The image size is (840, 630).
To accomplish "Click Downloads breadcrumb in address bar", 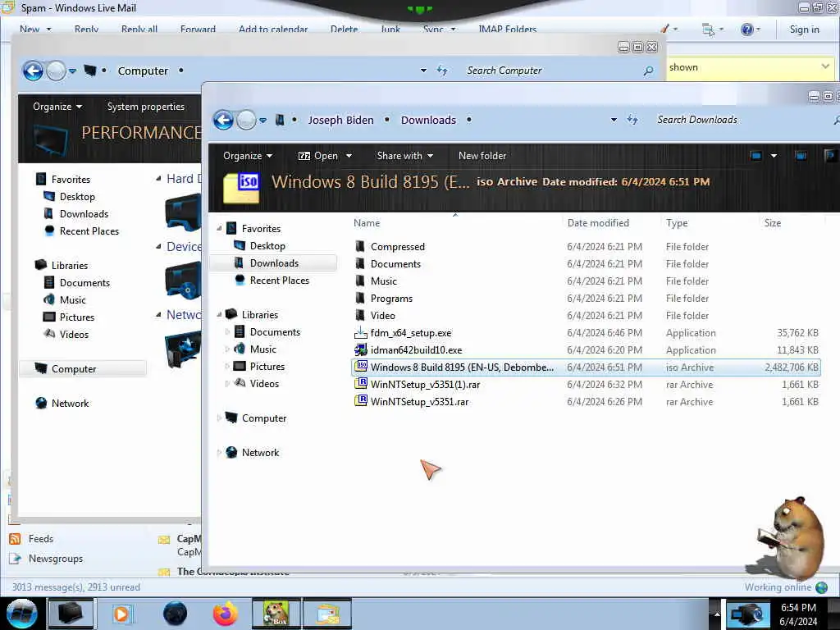I will point(428,120).
